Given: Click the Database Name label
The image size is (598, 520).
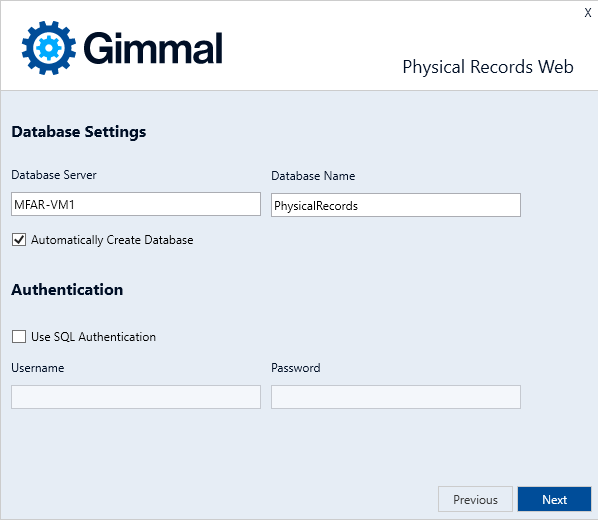Looking at the screenshot, I should coord(313,176).
